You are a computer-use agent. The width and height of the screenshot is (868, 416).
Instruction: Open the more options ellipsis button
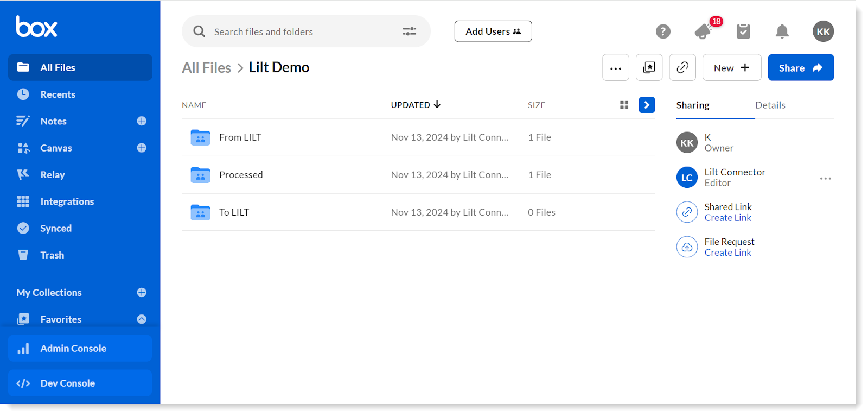(616, 68)
